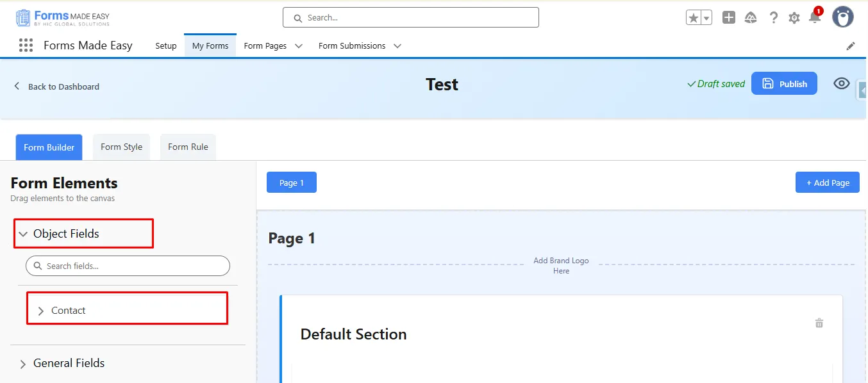Viewport: 868px width, 383px height.
Task: Click the Page 1 canvas heading
Action: pos(292,238)
